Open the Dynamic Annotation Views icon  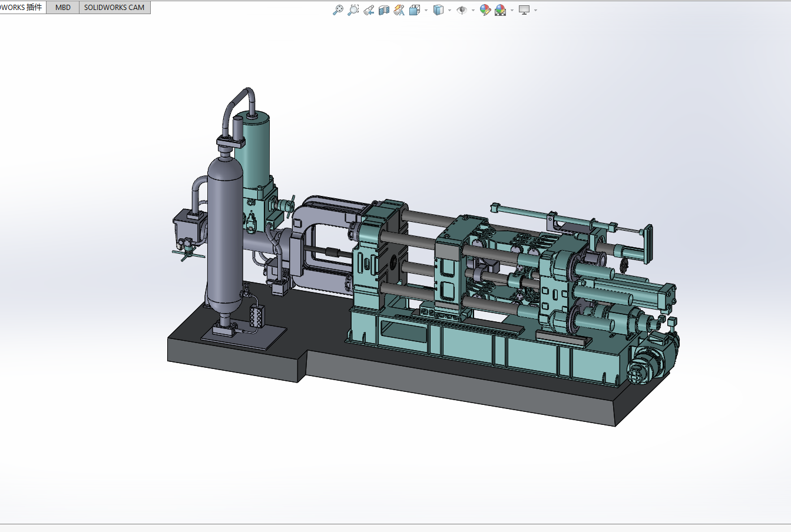tap(399, 10)
